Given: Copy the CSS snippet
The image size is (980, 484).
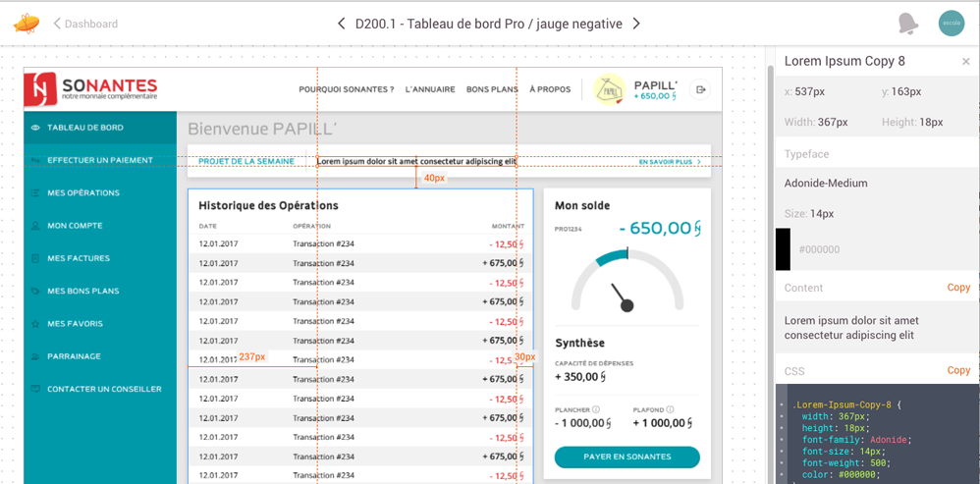Looking at the screenshot, I should pyautogui.click(x=958, y=370).
